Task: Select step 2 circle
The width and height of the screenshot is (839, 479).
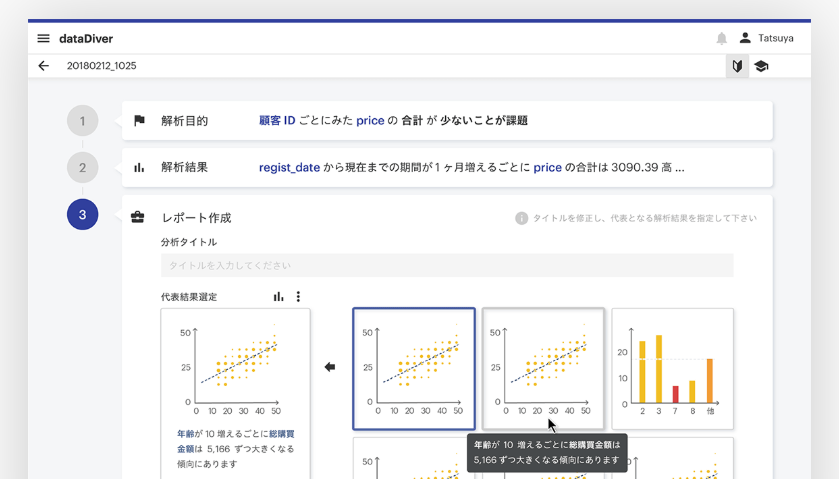Action: click(x=82, y=168)
